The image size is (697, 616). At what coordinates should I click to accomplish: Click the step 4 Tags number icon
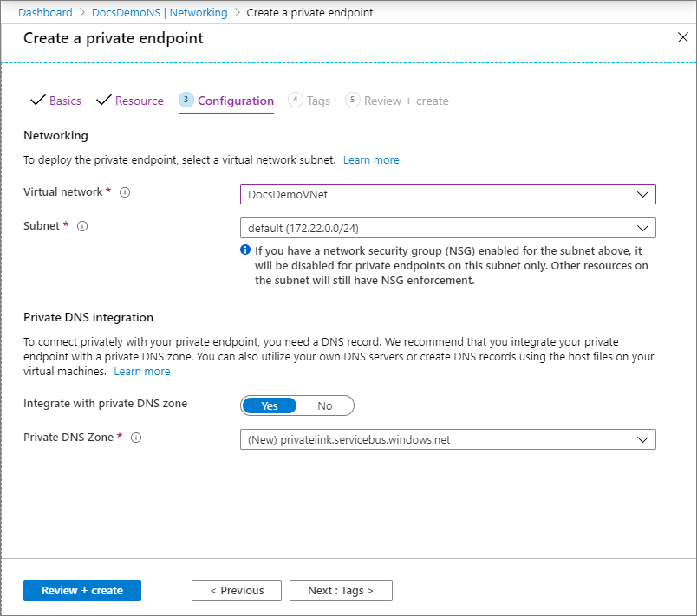pyautogui.click(x=296, y=101)
